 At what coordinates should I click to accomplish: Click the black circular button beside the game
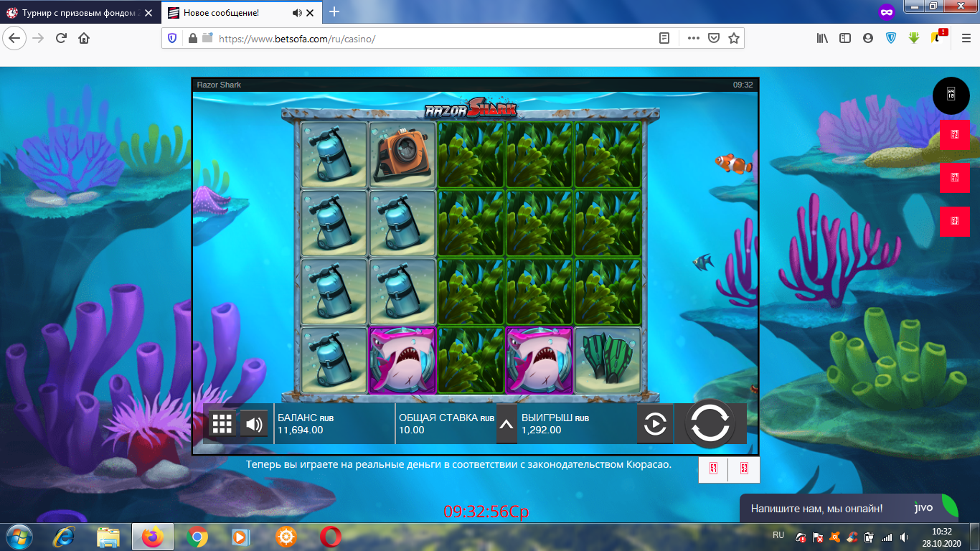(951, 94)
